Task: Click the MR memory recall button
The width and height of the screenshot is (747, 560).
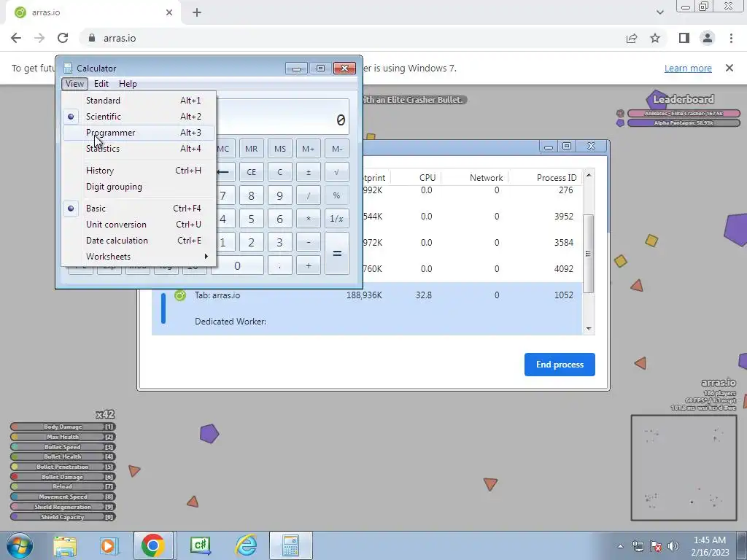Action: tap(252, 149)
